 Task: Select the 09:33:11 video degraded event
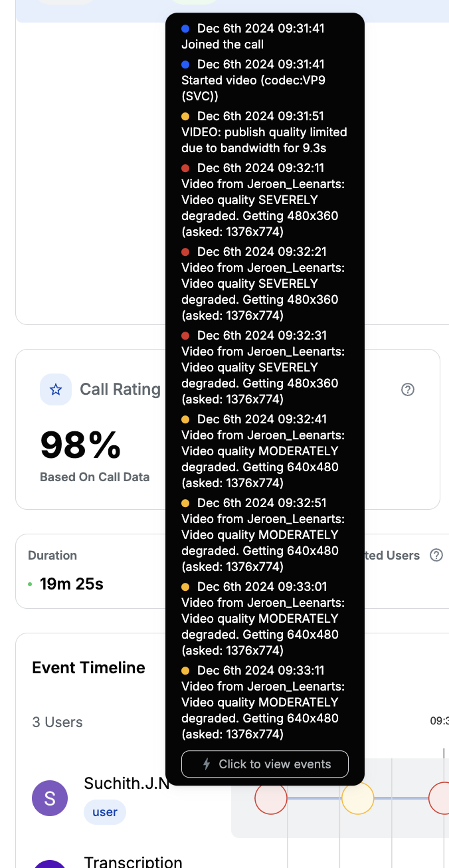[263, 703]
